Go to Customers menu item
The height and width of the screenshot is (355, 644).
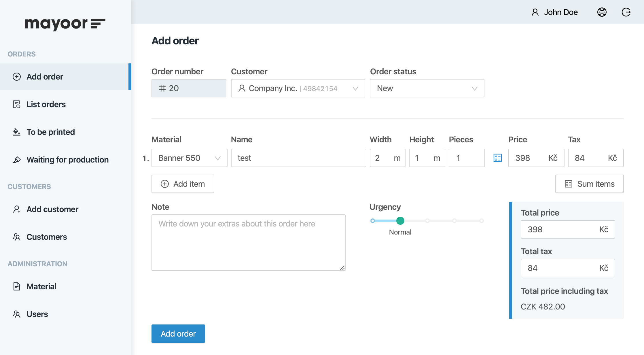tap(47, 237)
